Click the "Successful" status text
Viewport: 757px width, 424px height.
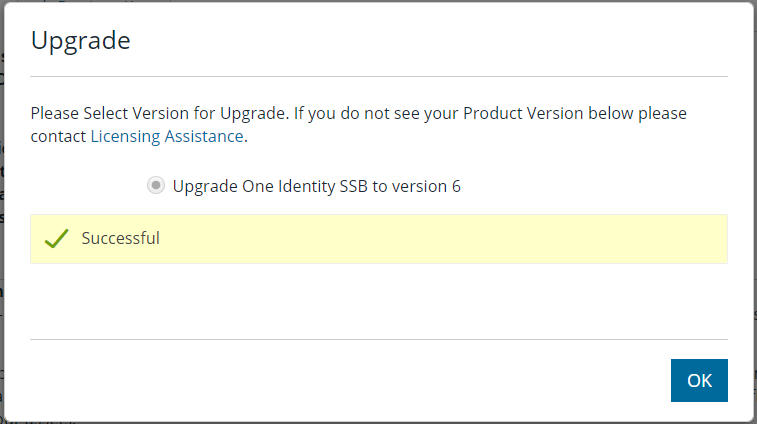point(120,239)
